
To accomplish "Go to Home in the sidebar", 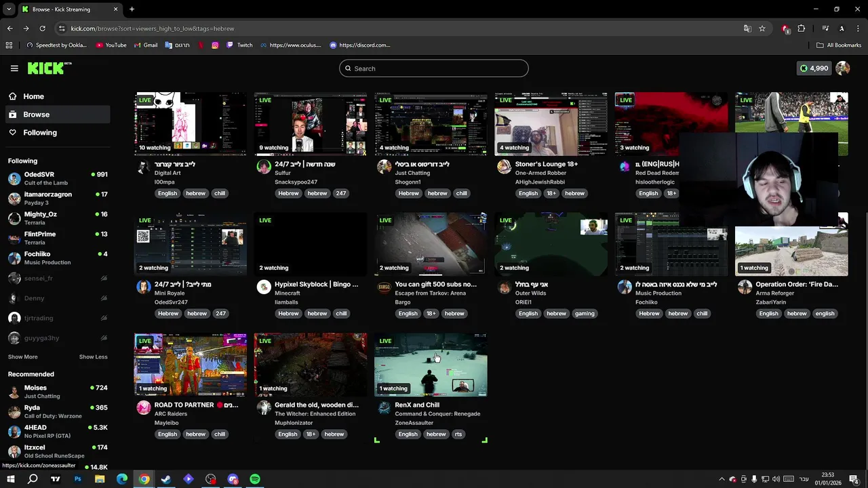I will [55, 96].
